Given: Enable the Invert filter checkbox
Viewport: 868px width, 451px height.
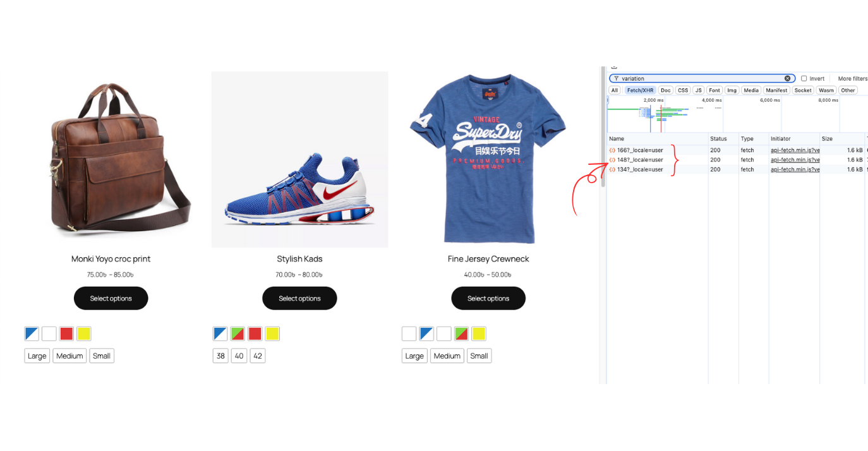Looking at the screenshot, I should [802, 78].
